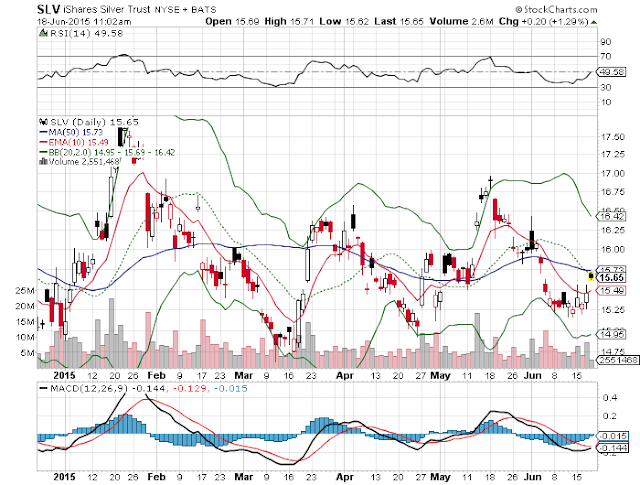Click the StockCharts.com watermark text

(x=556, y=9)
